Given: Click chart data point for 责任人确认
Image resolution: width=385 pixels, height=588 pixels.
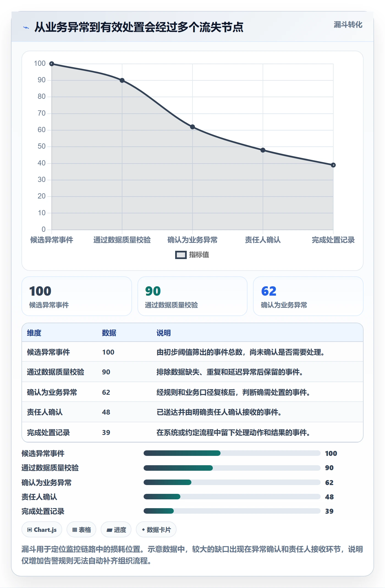Looking at the screenshot, I should 263,150.
